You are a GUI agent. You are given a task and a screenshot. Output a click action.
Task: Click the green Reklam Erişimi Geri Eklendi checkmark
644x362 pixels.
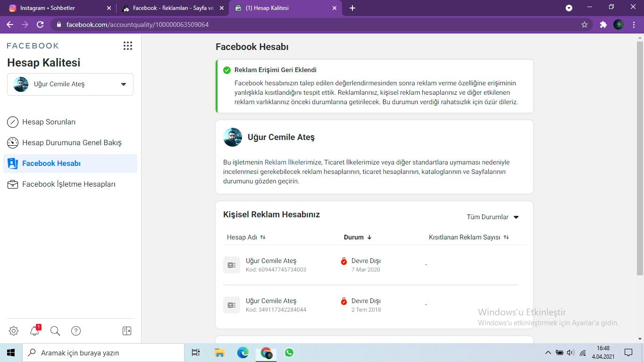point(227,70)
